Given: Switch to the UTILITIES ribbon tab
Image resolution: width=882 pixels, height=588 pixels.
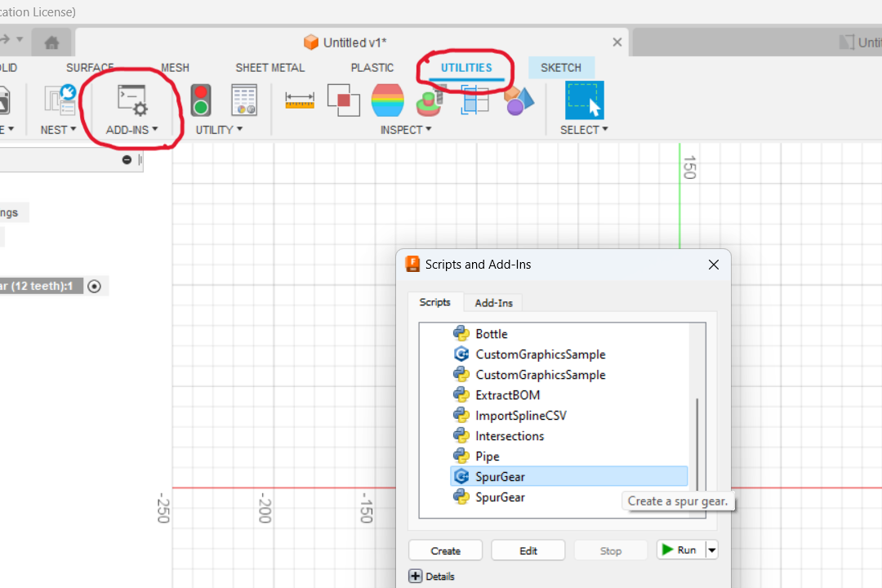Looking at the screenshot, I should click(x=466, y=68).
